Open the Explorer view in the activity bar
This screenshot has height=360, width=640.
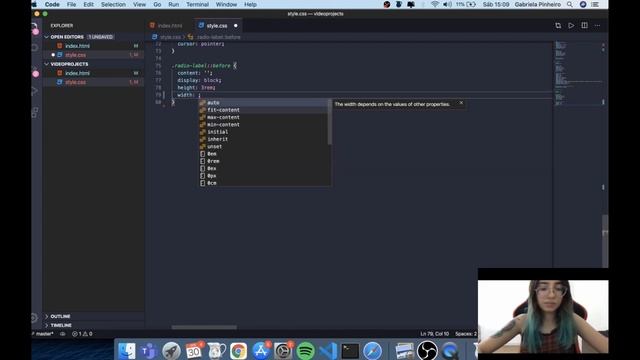coord(35,27)
